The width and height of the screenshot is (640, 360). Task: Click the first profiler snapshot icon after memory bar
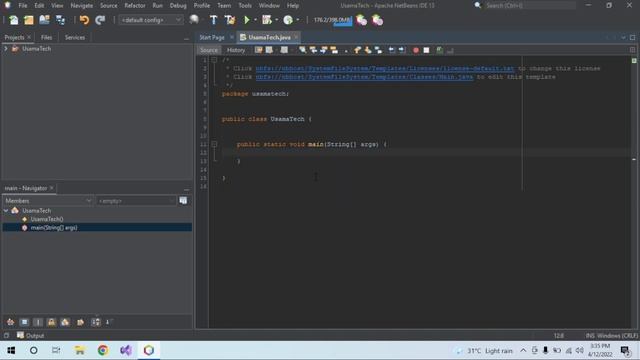point(361,20)
